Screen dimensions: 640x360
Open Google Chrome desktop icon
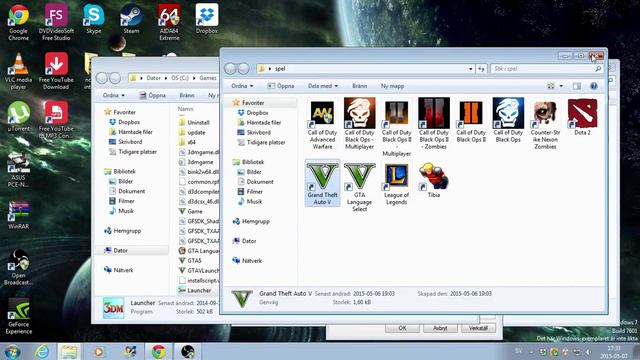coord(18,22)
